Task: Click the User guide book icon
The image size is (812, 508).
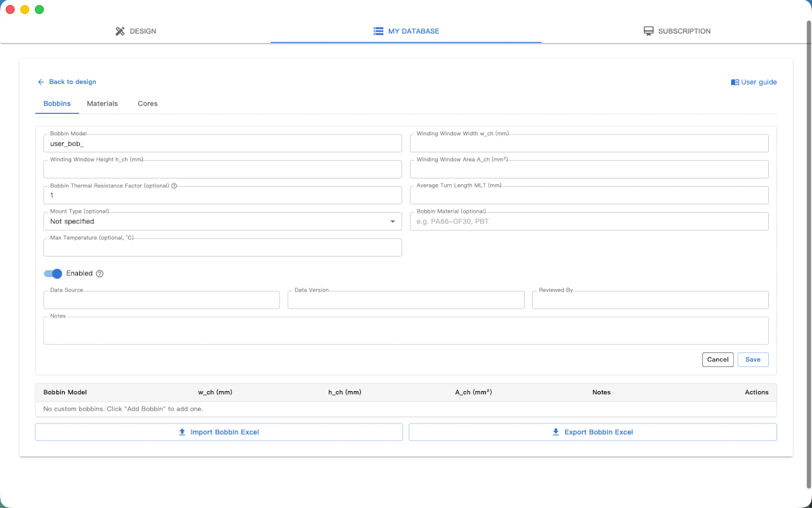Action: (x=735, y=83)
